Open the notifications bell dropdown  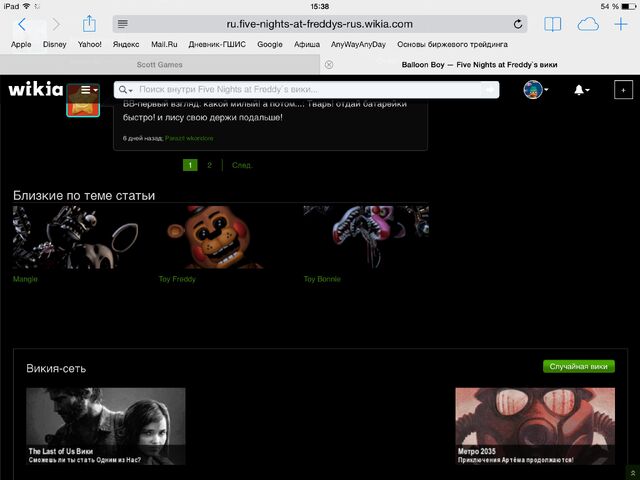[581, 90]
